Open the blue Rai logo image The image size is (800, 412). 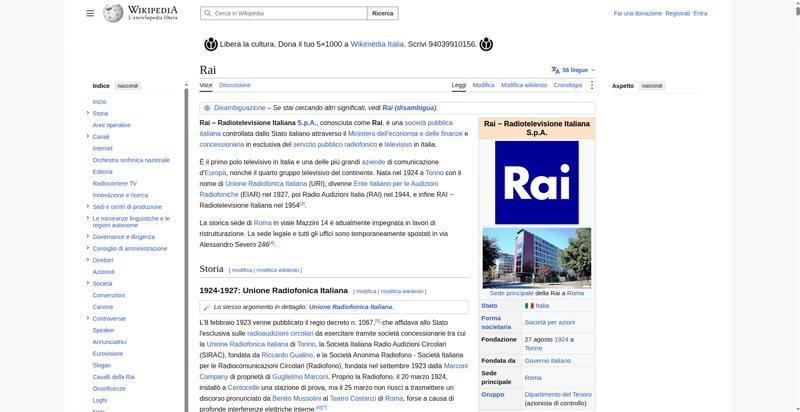pos(537,183)
